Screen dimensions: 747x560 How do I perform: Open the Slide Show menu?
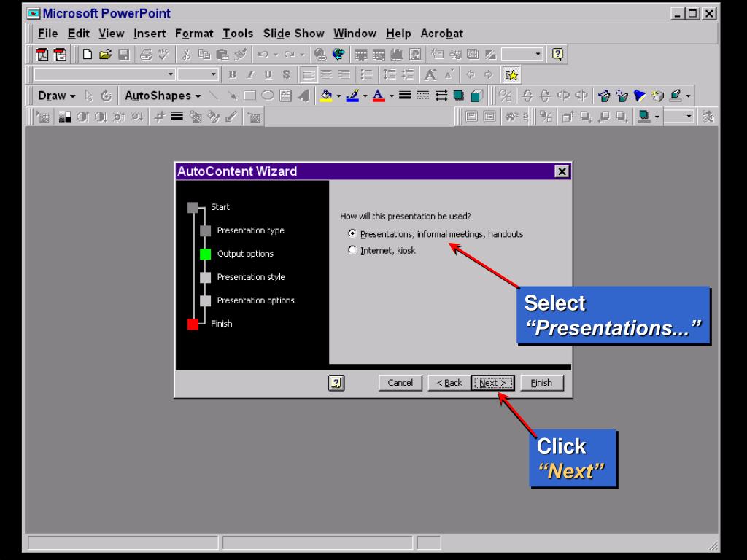click(293, 34)
